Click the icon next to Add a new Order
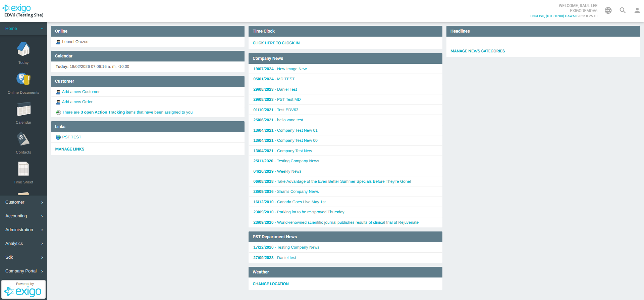This screenshot has width=644, height=300. [58, 102]
